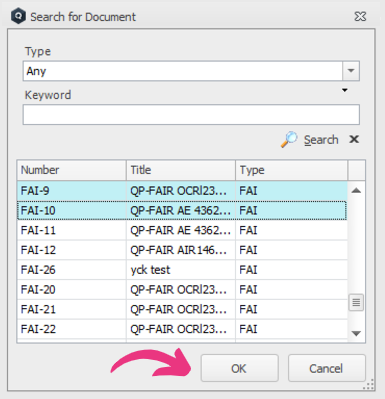Screen dimensions: 385x399
Task: Click the scrollbar thumb in results list
Action: pyautogui.click(x=356, y=302)
